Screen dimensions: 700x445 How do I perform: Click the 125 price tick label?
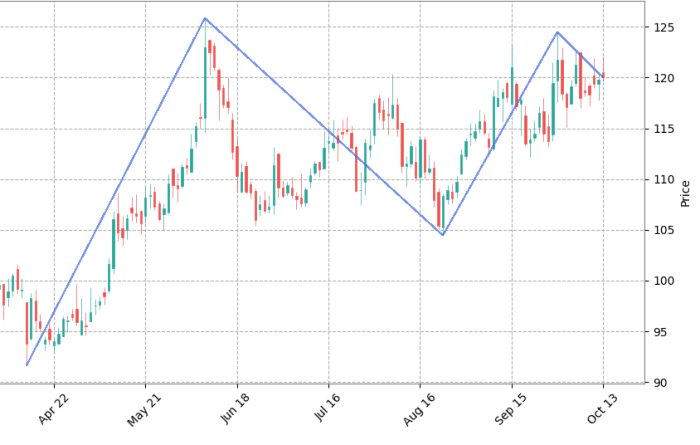[664, 28]
